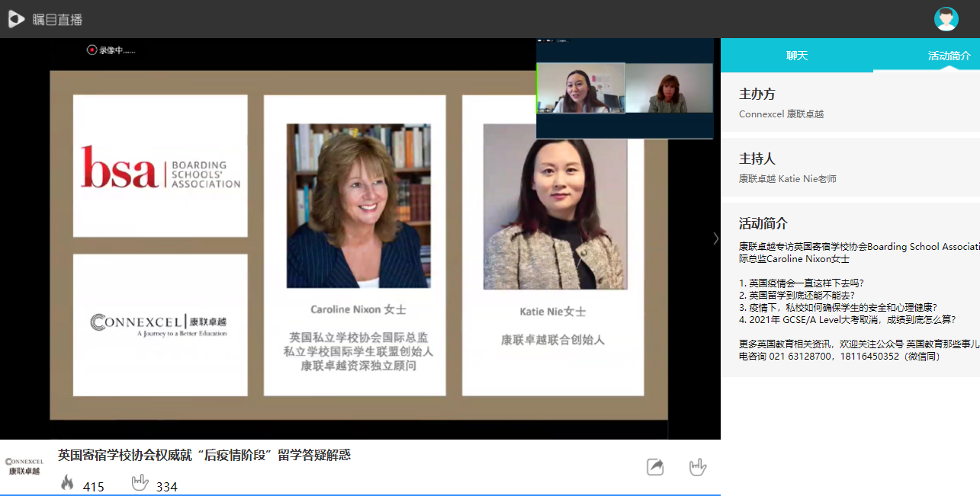Viewport: 980px width, 496px height.
Task: Click the hand icon beside 334 count
Action: pyautogui.click(x=140, y=482)
